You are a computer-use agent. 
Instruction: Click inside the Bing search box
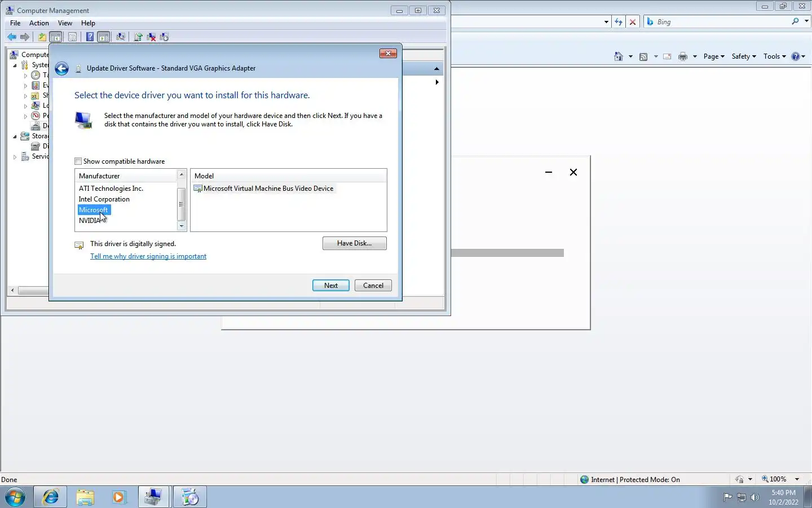(x=722, y=22)
